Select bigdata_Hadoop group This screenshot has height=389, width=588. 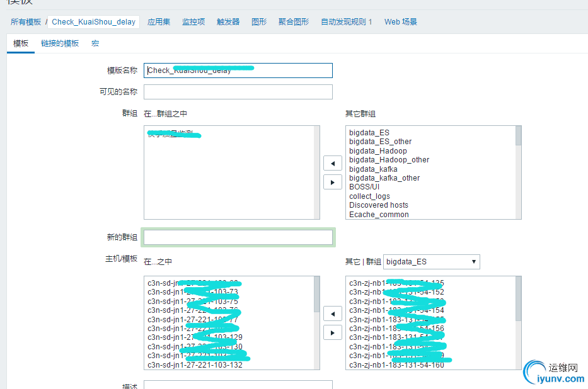click(378, 151)
